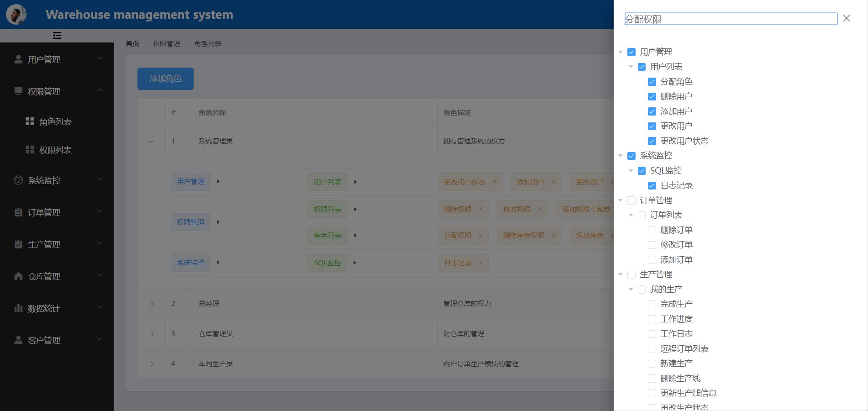
Task: Click the grid icon beside 角色列表
Action: (30, 121)
